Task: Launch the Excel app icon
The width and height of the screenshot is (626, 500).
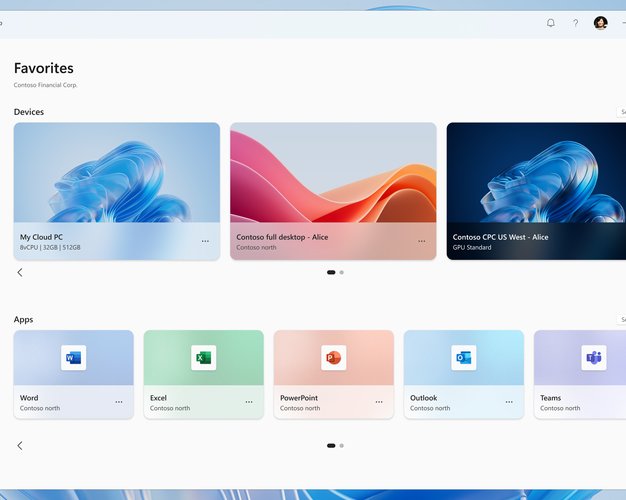Action: point(204,357)
